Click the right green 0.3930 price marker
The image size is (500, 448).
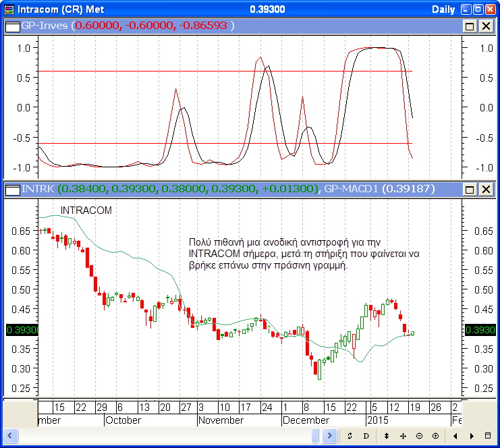coord(480,330)
